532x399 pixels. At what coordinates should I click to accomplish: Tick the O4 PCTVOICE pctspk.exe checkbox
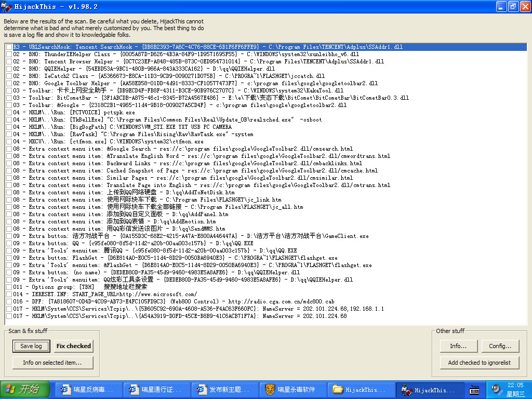click(x=9, y=112)
